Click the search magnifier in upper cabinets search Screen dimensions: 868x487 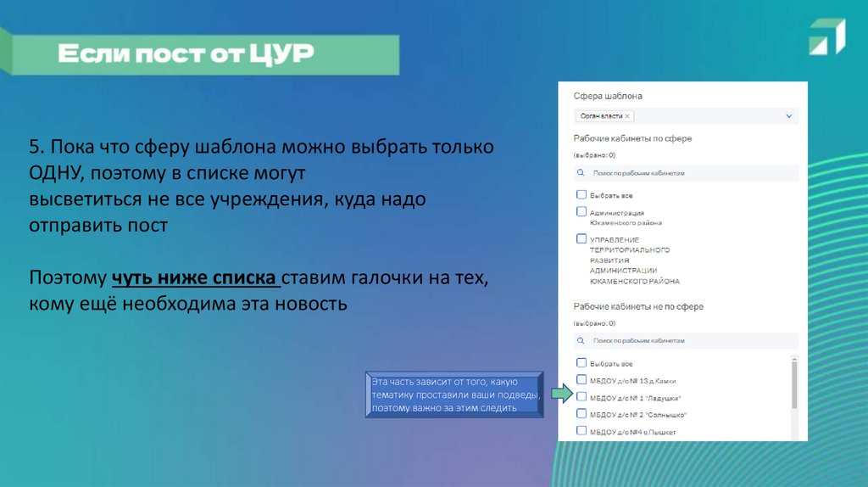(x=581, y=173)
